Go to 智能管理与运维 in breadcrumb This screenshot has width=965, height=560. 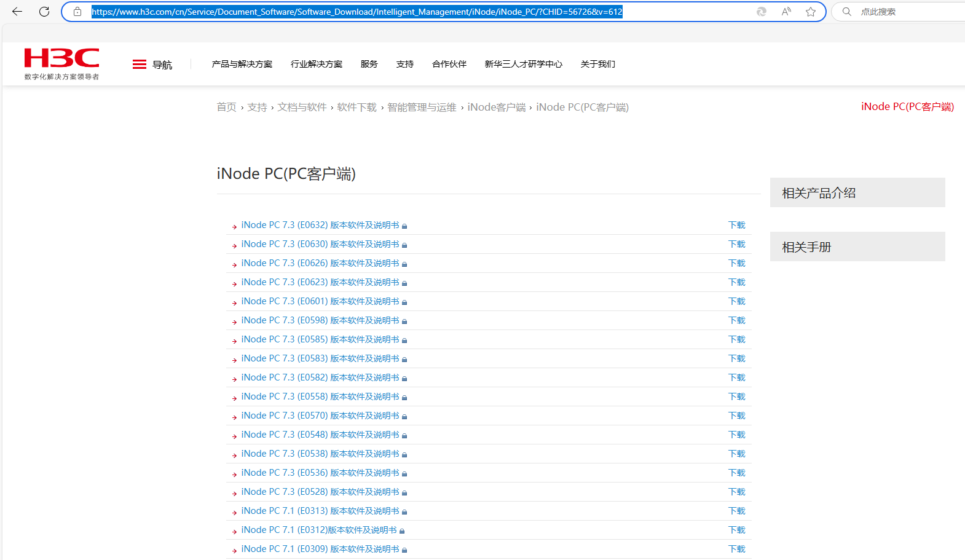point(422,107)
